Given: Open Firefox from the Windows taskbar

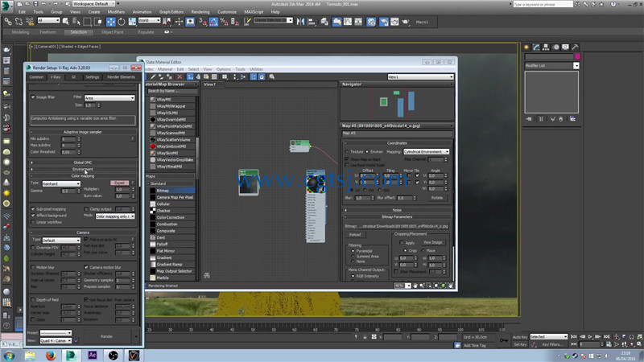Looking at the screenshot, I should tap(51, 355).
